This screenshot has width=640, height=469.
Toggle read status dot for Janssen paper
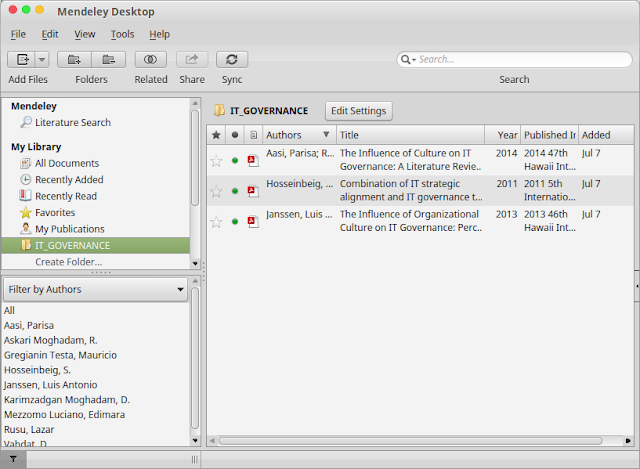click(235, 222)
